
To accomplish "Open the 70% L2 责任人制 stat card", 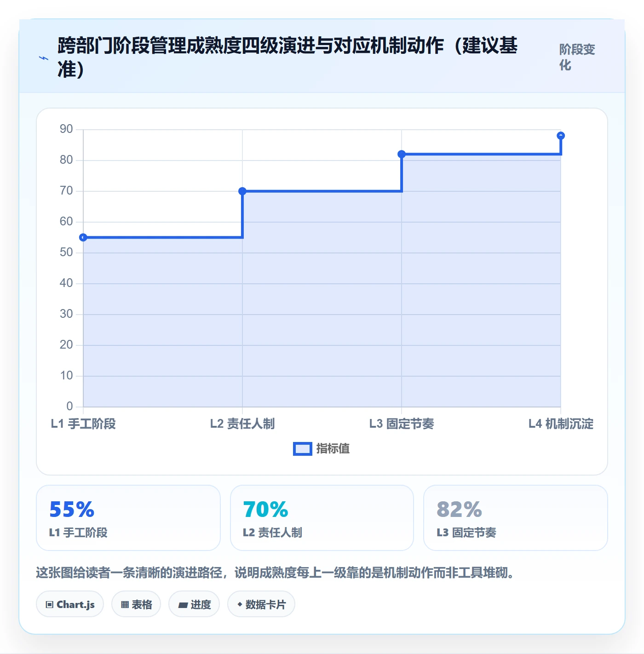I will (322, 518).
